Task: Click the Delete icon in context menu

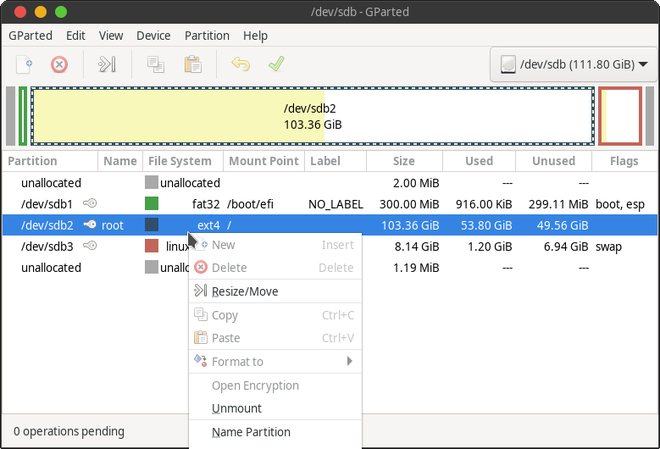Action: (x=201, y=267)
